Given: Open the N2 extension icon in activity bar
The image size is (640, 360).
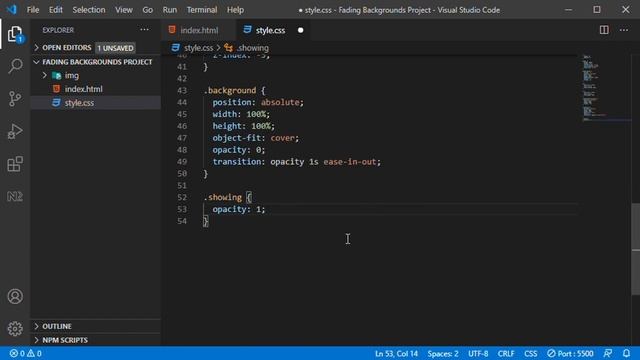Looking at the screenshot, I should point(15,196).
